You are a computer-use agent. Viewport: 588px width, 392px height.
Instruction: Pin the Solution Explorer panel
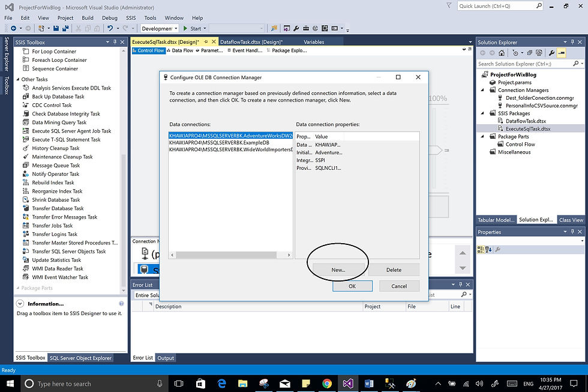coord(572,42)
